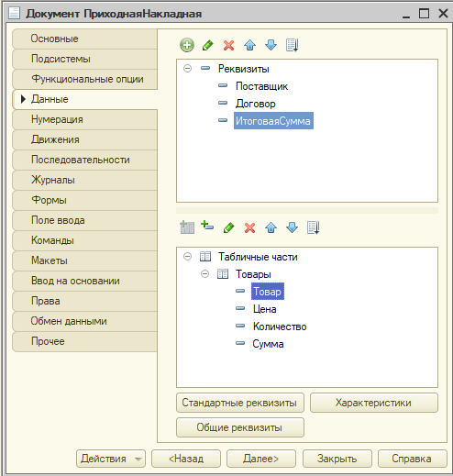Go to the Нумерация tab
The height and width of the screenshot is (476, 453).
[84, 119]
